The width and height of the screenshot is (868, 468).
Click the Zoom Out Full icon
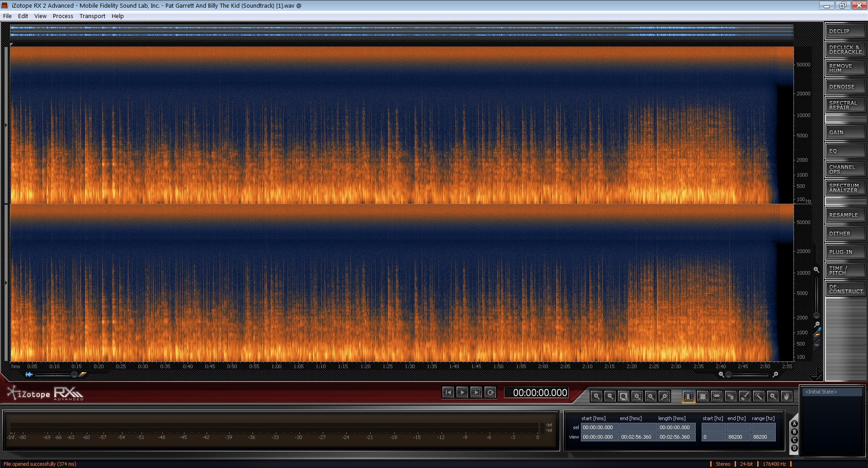tap(623, 397)
